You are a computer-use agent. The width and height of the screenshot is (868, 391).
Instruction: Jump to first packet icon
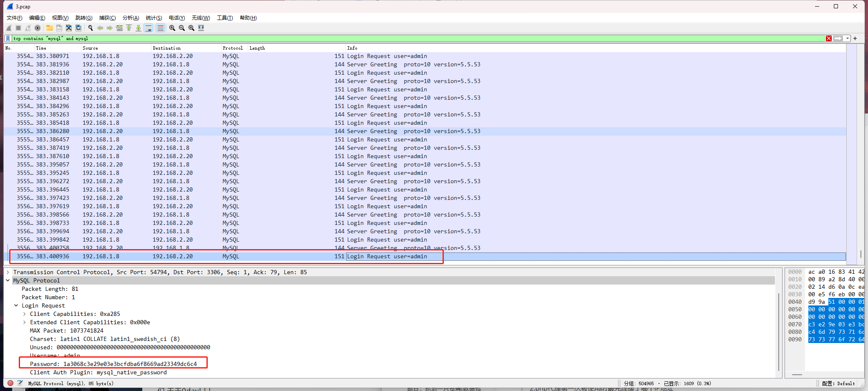pos(129,28)
